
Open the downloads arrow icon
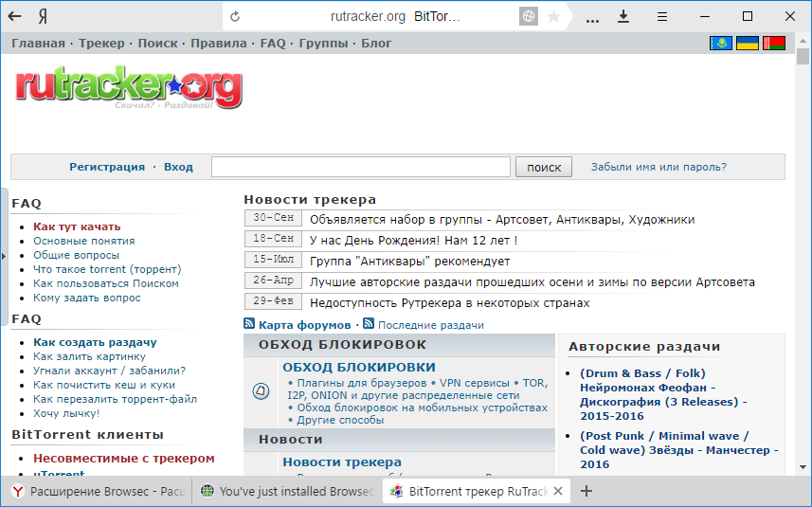[x=623, y=16]
